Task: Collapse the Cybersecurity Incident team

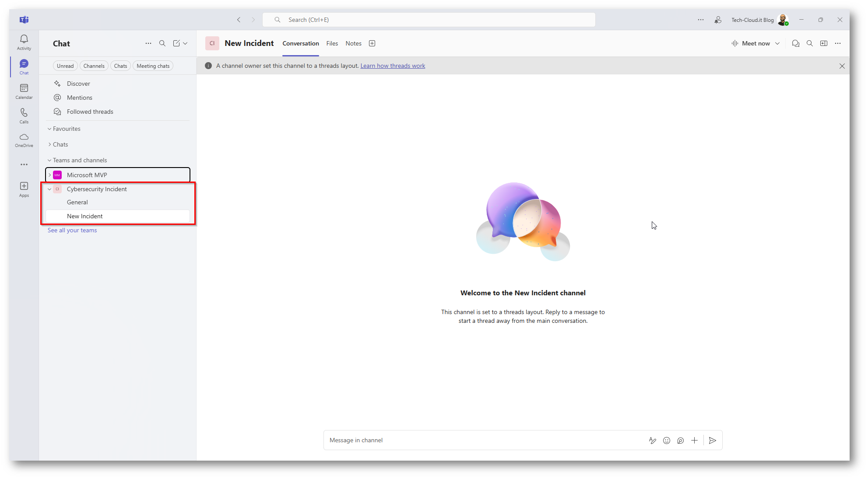Action: (x=49, y=189)
